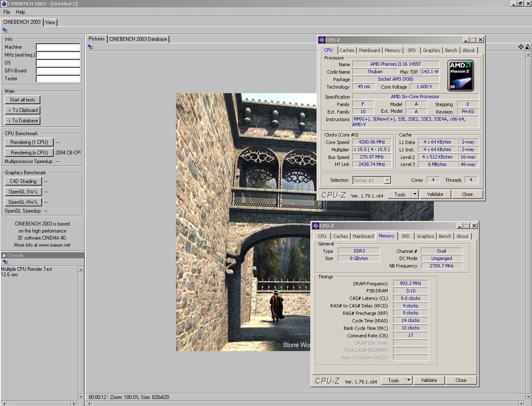The height and width of the screenshot is (406, 532).
Task: Click the OS input field
Action: tap(58, 63)
